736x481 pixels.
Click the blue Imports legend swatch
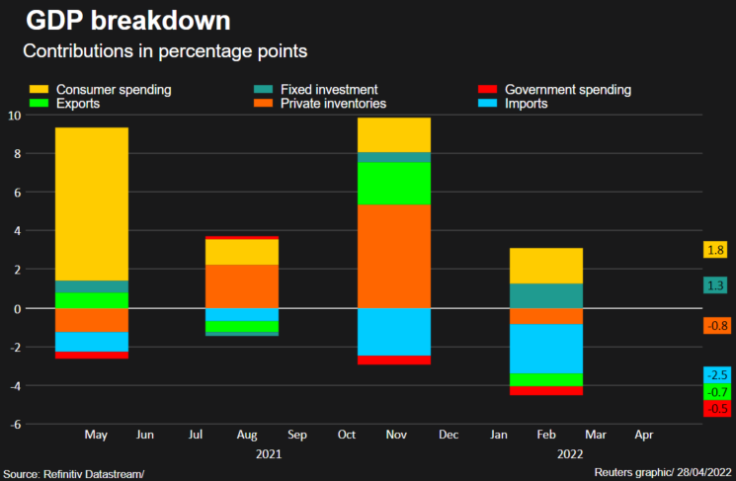click(x=487, y=103)
